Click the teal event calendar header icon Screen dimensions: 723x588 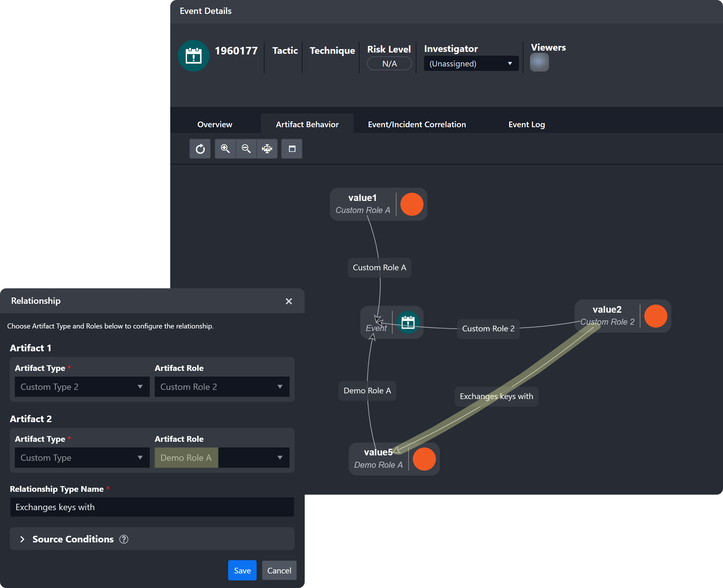click(x=193, y=56)
